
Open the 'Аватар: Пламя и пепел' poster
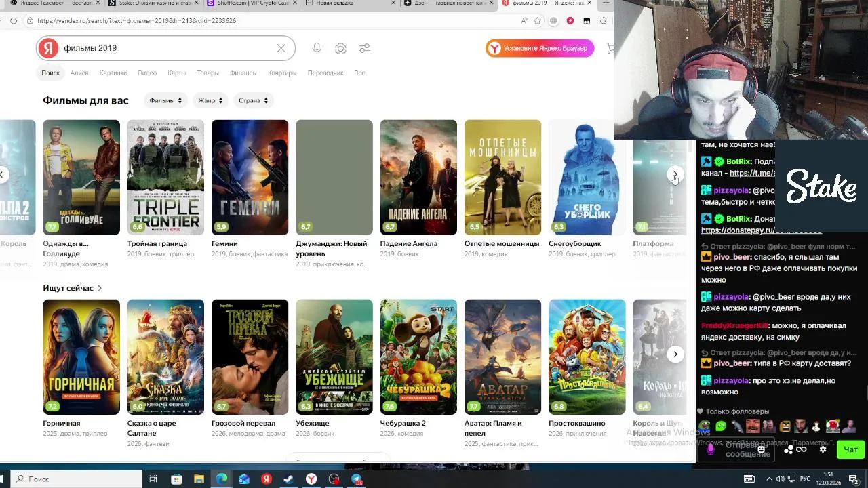502,357
